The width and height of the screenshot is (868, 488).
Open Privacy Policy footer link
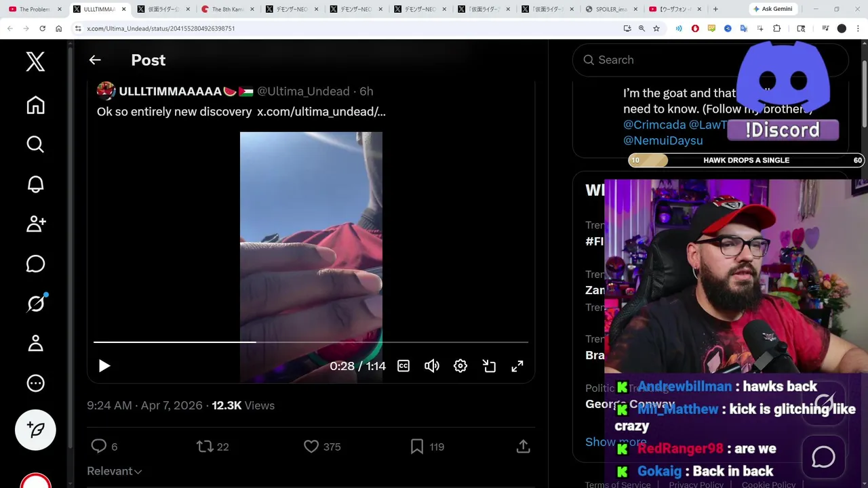(696, 484)
